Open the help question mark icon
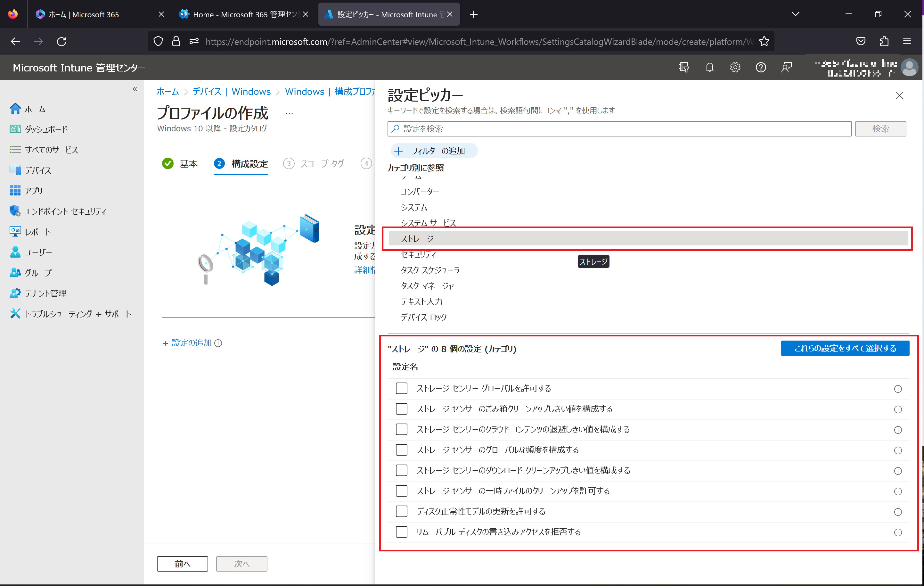Viewport: 924px width, 586px height. (x=761, y=68)
